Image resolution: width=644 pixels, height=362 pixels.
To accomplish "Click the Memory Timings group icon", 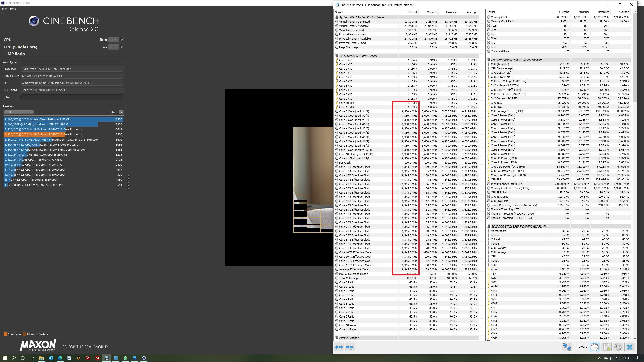I will pos(337,338).
